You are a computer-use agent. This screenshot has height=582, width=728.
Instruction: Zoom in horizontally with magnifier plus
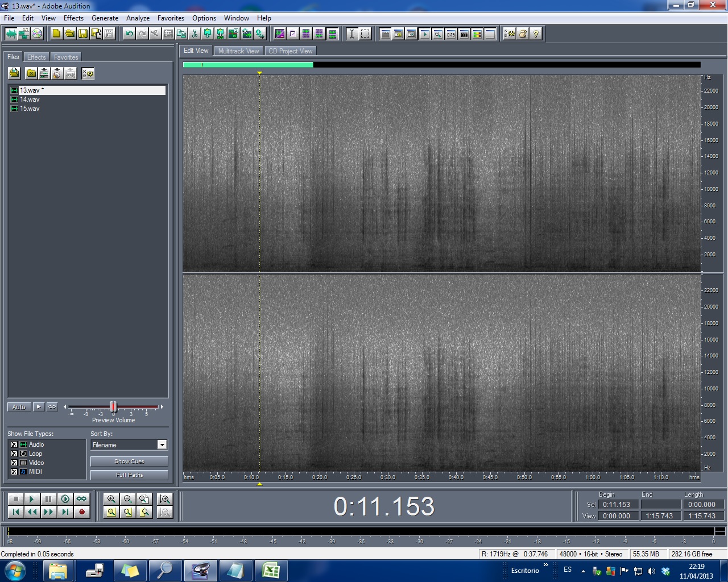pyautogui.click(x=111, y=499)
